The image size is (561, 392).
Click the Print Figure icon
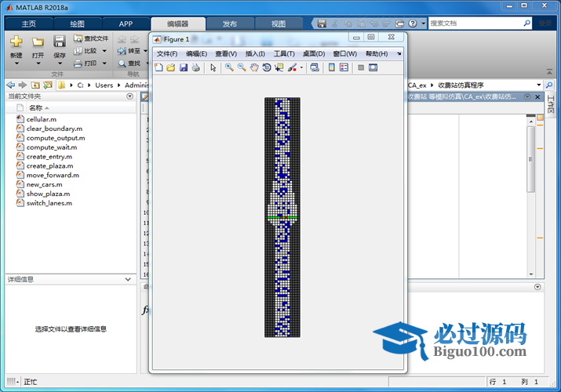pyautogui.click(x=195, y=67)
